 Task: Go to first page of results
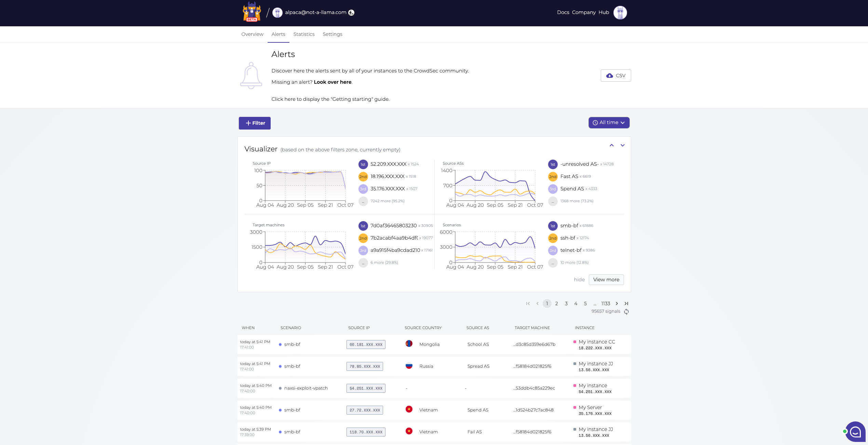click(528, 304)
